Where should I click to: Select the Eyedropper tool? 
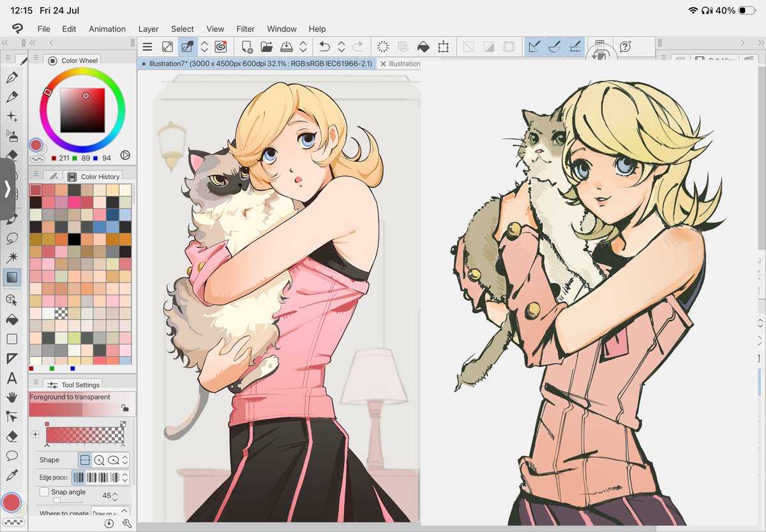point(11,475)
